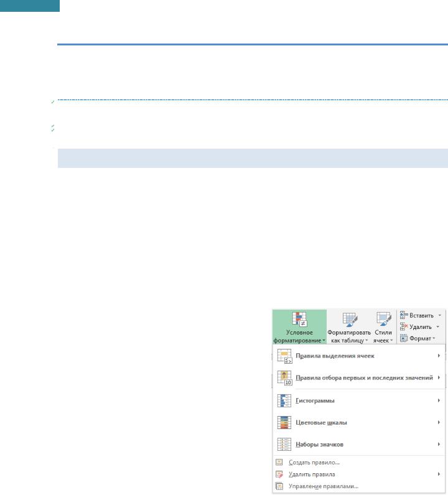Click the Правила выделения ячеек icon
This screenshot has width=448, height=495.
pyautogui.click(x=284, y=356)
